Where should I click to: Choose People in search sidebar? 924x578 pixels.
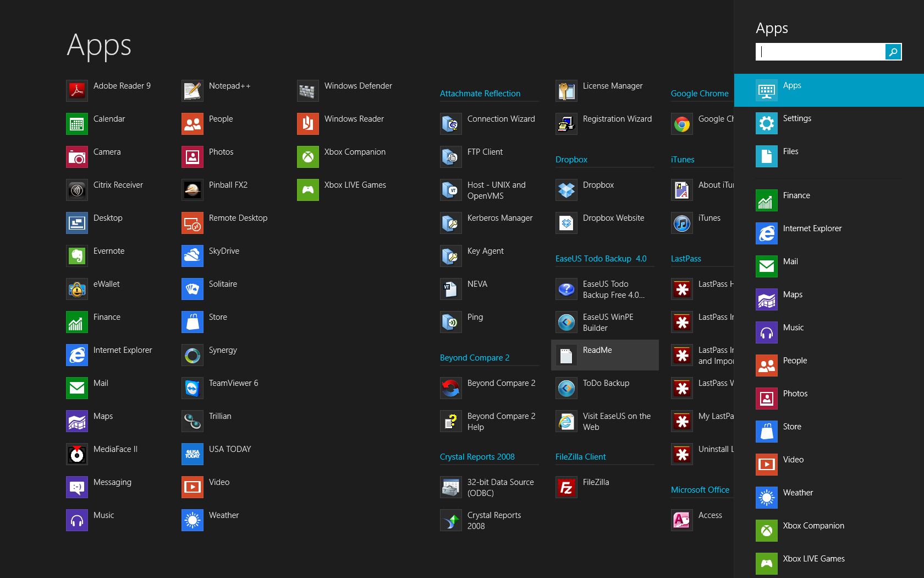pos(829,366)
